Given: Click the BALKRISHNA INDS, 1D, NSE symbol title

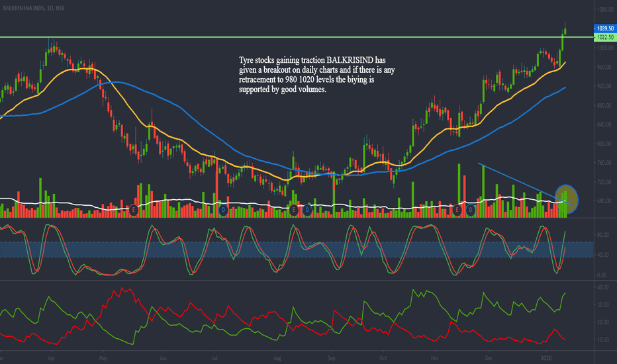Looking at the screenshot, I should click(x=34, y=8).
